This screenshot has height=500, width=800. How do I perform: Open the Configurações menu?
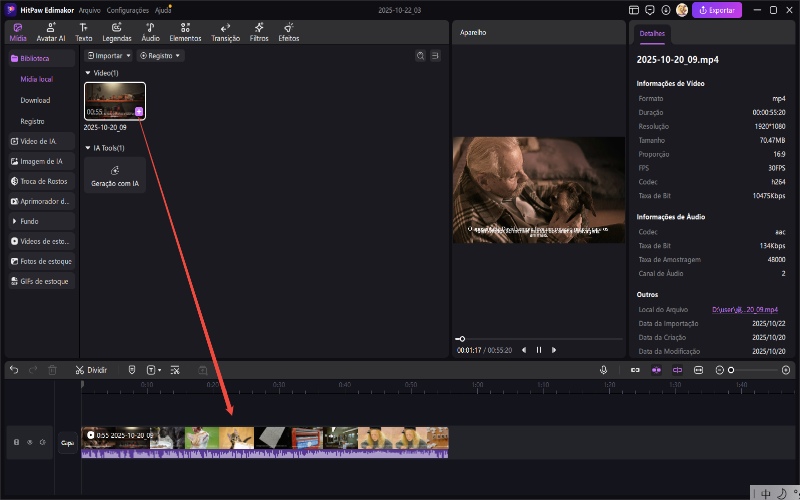127,9
